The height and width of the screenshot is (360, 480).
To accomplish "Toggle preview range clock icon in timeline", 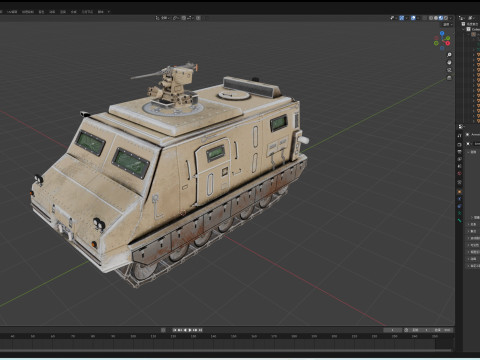I will point(406,330).
